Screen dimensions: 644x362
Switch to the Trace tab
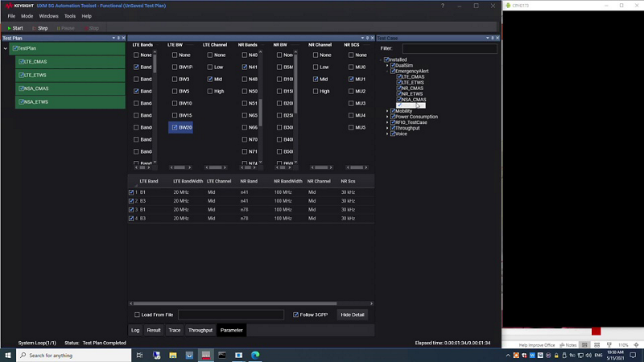[175, 330]
